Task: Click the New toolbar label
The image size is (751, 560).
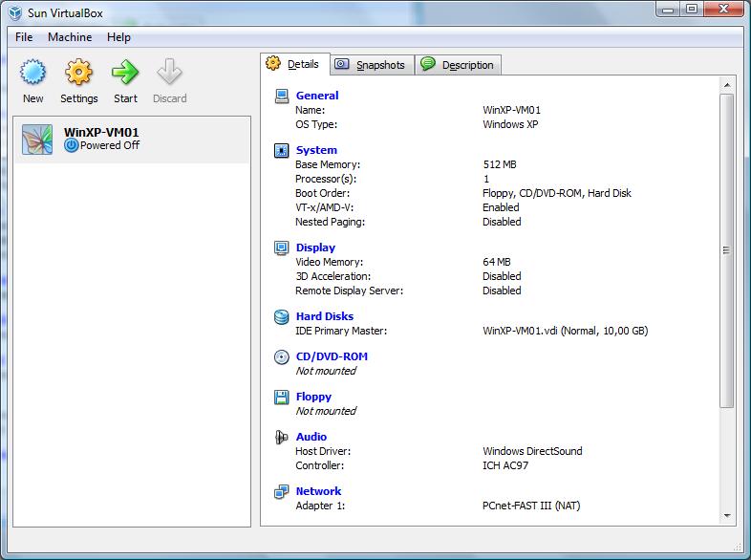Action: pos(33,98)
